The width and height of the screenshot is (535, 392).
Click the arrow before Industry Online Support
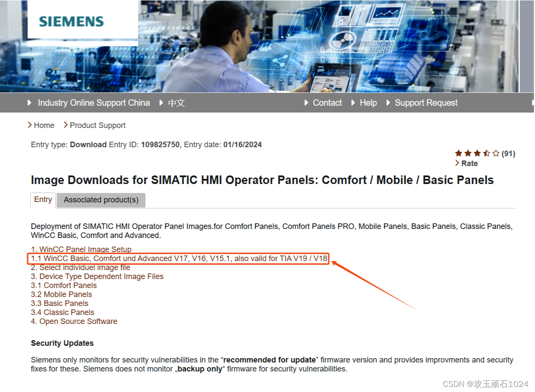click(30, 103)
